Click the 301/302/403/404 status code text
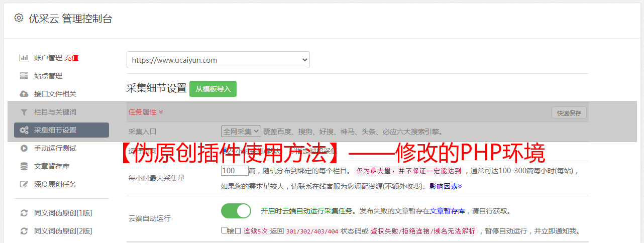 [312, 231]
